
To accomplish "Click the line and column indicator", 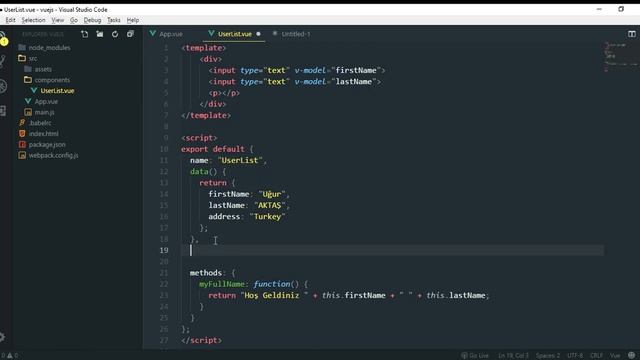I will (x=513, y=356).
